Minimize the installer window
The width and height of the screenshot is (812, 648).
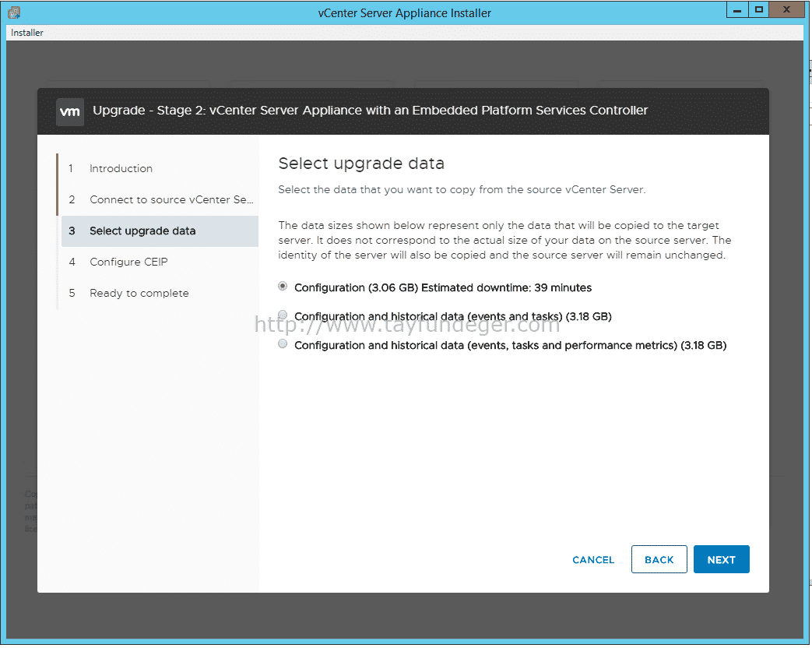[737, 10]
